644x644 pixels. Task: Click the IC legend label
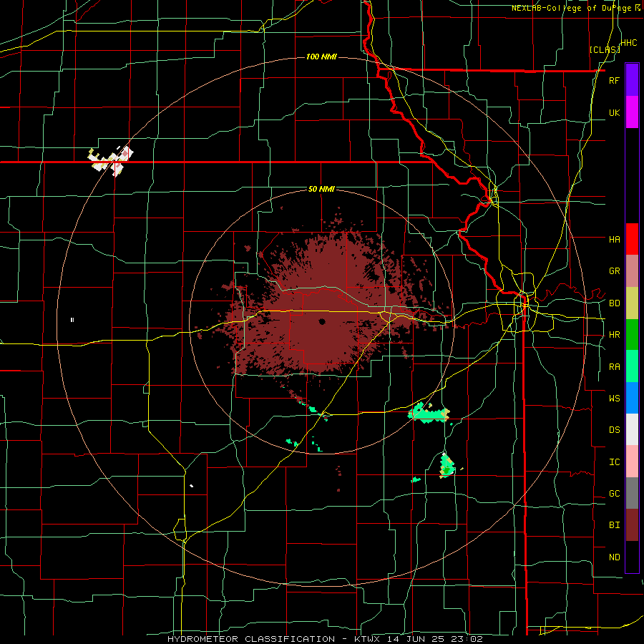coord(614,462)
